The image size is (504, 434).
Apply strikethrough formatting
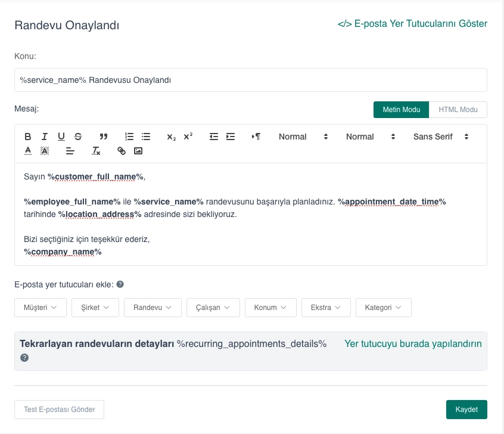[78, 137]
